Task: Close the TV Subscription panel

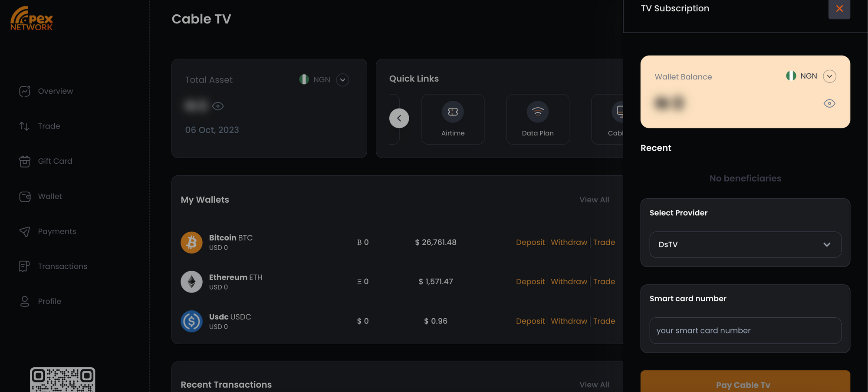Action: pyautogui.click(x=839, y=9)
